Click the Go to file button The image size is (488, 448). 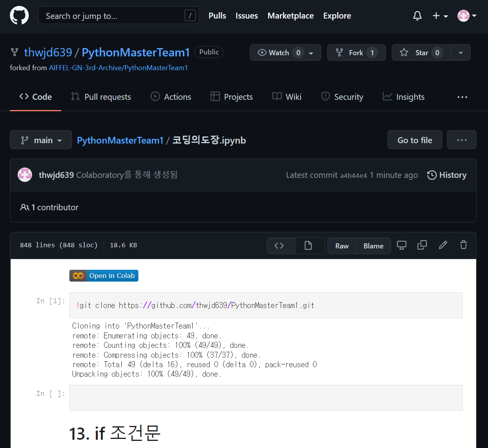[415, 140]
